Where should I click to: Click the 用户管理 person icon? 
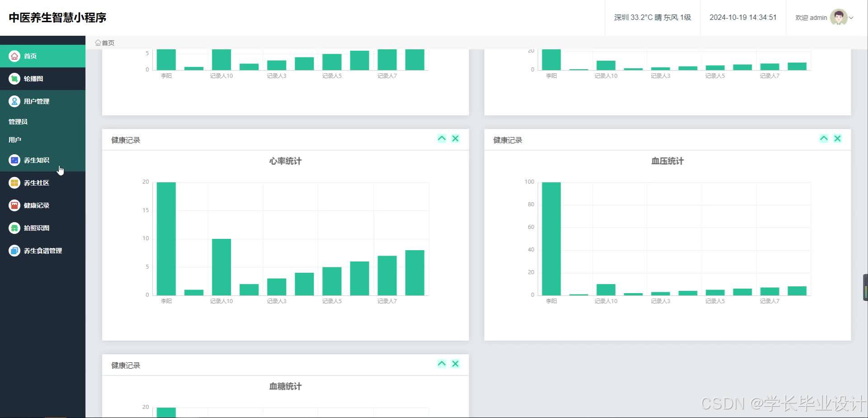tap(14, 101)
